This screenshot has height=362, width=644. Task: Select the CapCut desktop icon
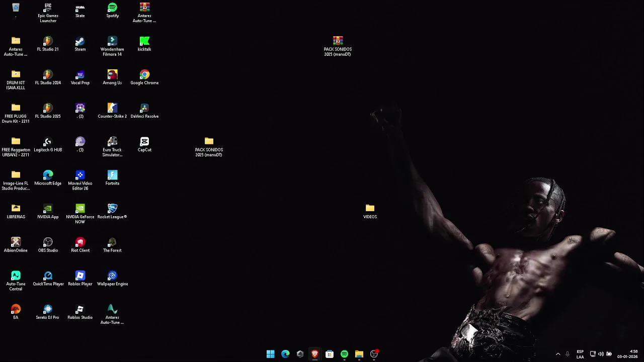pos(144,145)
